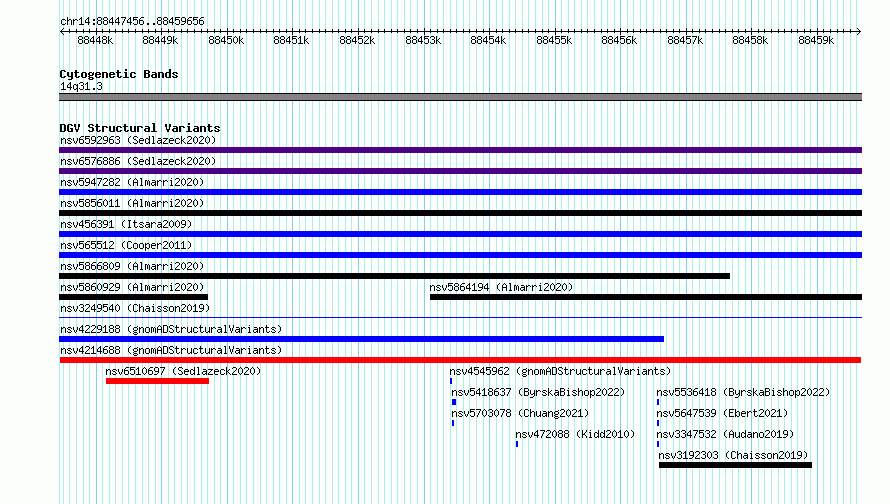Select the blue bar under nsv456391

tap(460, 234)
